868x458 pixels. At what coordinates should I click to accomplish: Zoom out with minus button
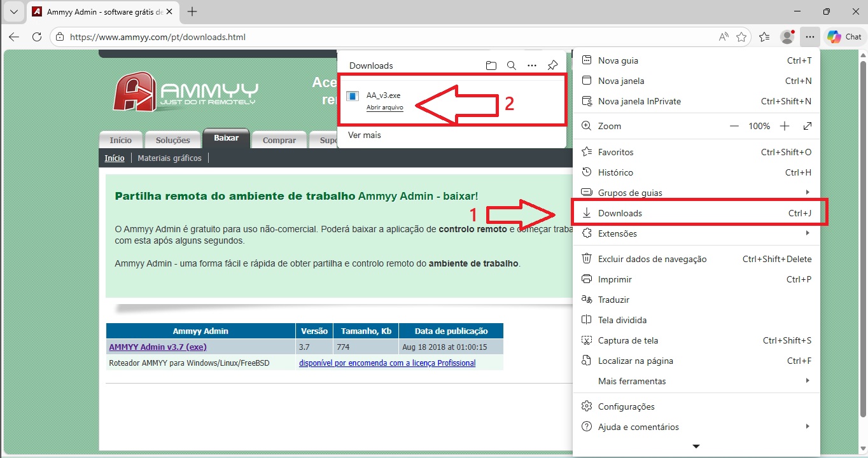click(x=734, y=126)
